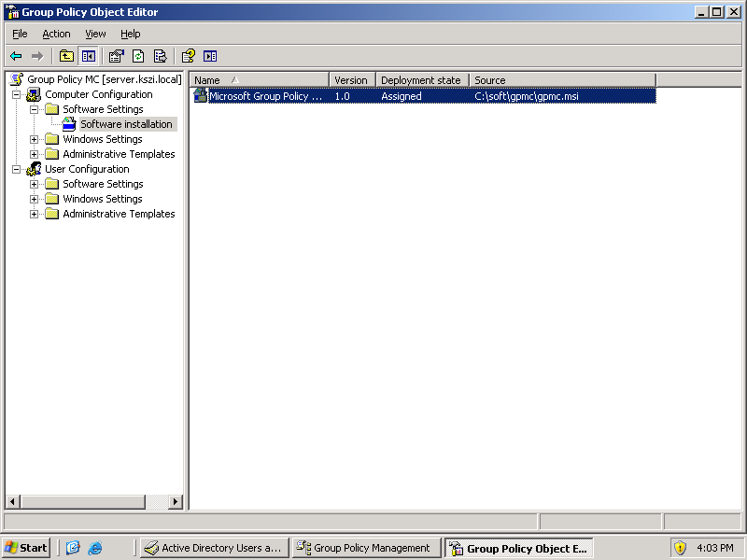Click the '1.0' version cell
Image resolution: width=747 pixels, height=560 pixels.
coord(342,96)
